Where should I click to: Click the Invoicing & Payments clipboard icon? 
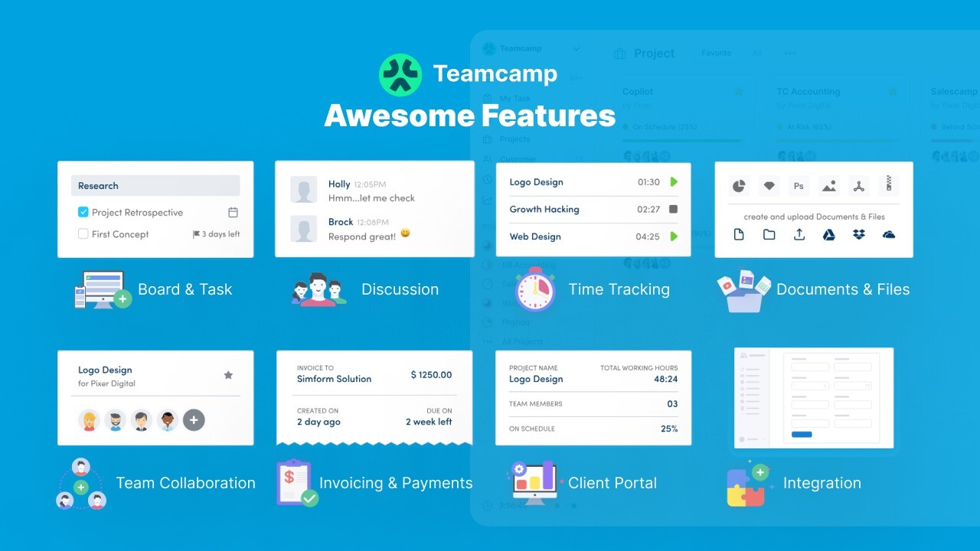coord(296,483)
